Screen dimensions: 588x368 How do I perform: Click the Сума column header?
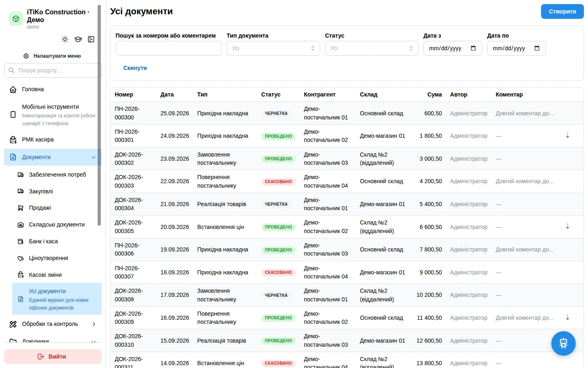434,94
